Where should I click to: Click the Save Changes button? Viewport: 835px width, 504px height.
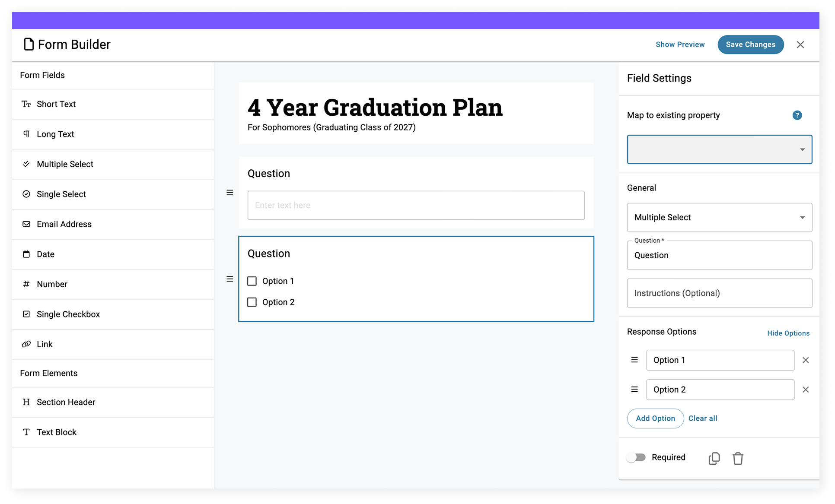(x=751, y=44)
